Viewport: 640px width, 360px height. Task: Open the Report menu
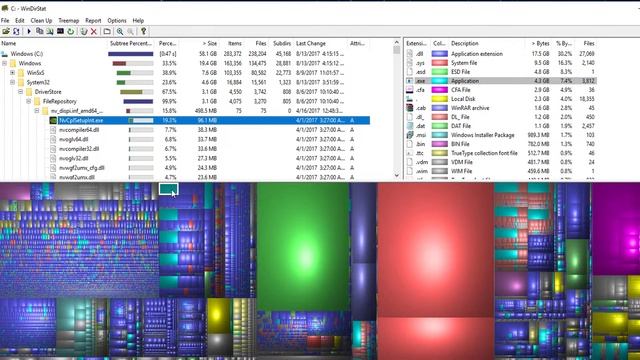[93, 20]
